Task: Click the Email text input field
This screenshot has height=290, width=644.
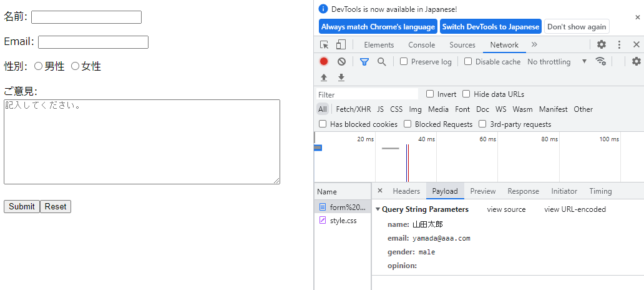Action: click(x=93, y=42)
